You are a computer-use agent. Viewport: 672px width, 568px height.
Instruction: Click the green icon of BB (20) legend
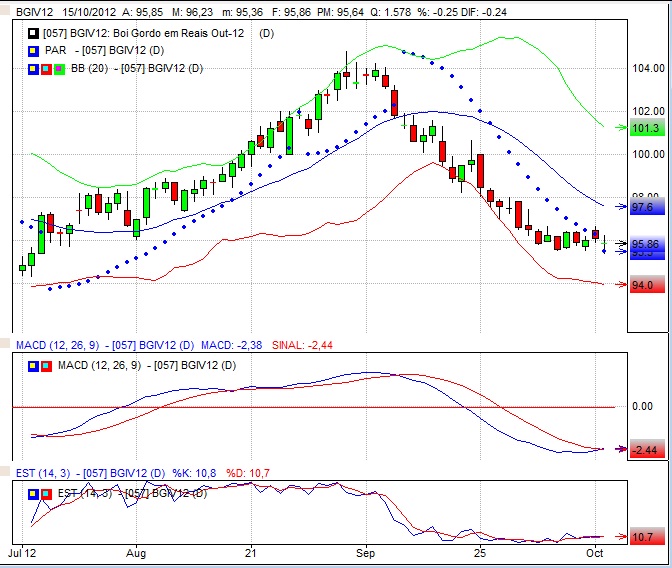tap(58, 68)
